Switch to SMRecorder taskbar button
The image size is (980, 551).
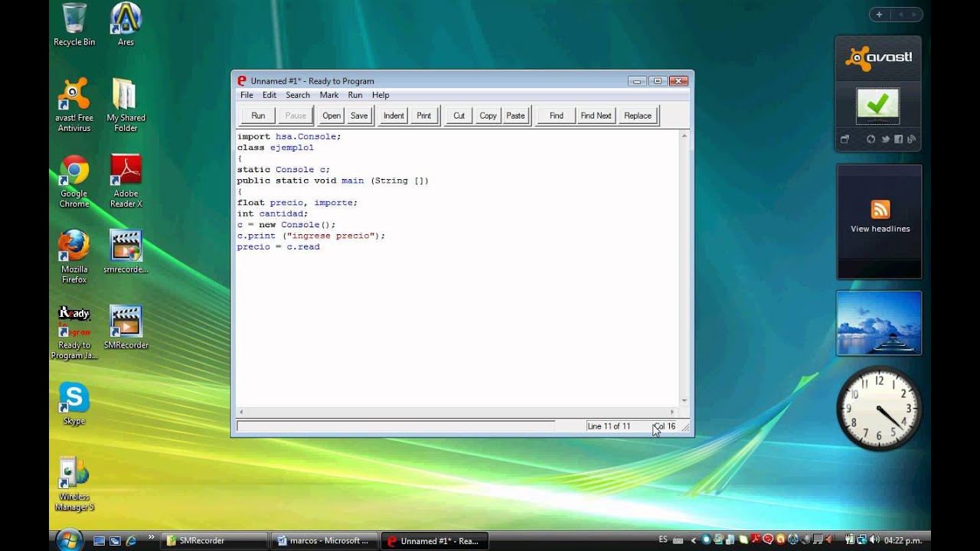215,540
